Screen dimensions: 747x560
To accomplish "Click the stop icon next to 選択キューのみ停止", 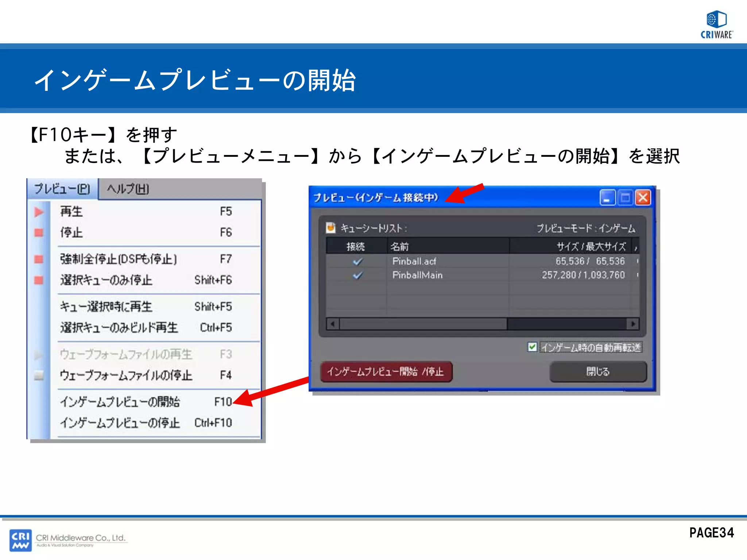I will [39, 280].
